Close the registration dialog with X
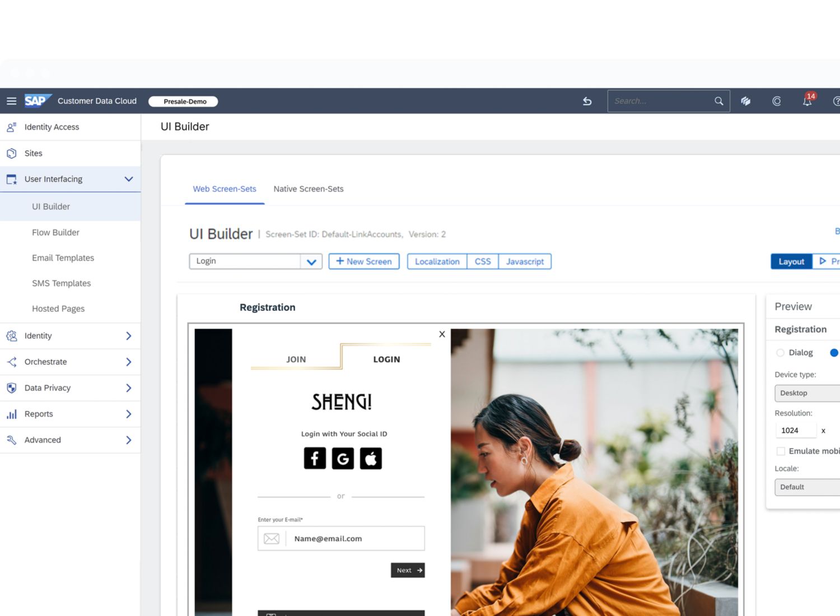This screenshot has width=840, height=616. point(442,334)
